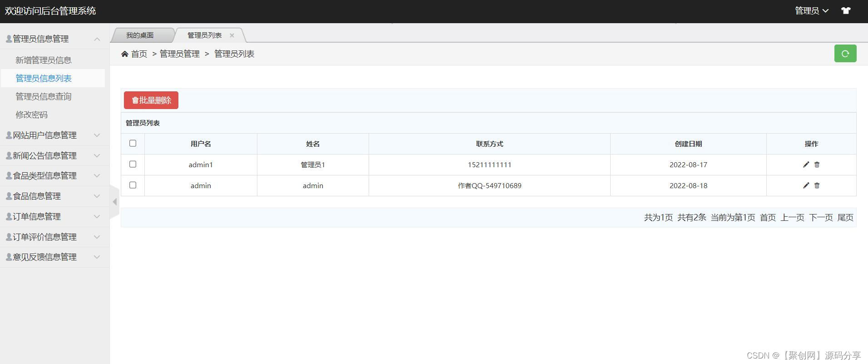Click the home icon in breadcrumb
Screen dimensions: 868x364
tap(125, 54)
